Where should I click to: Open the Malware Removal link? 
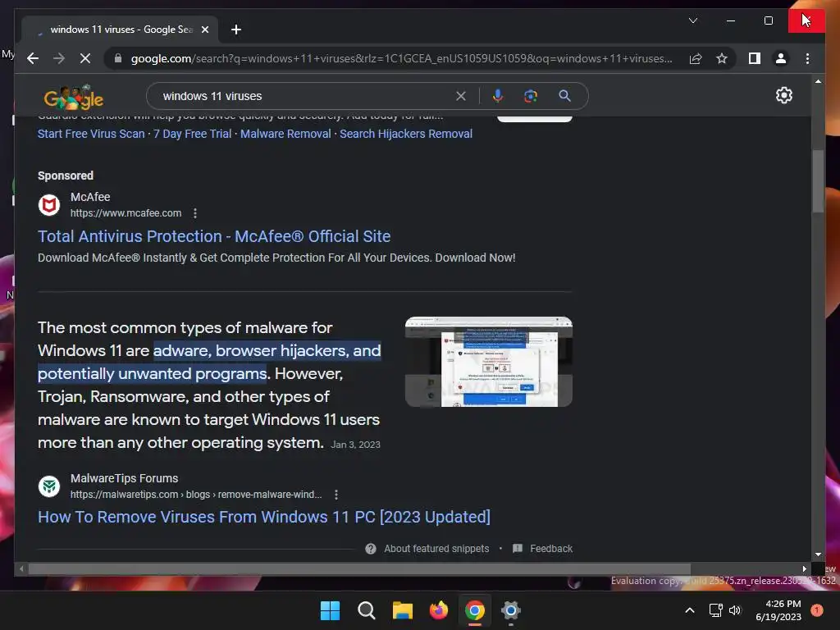(x=285, y=134)
